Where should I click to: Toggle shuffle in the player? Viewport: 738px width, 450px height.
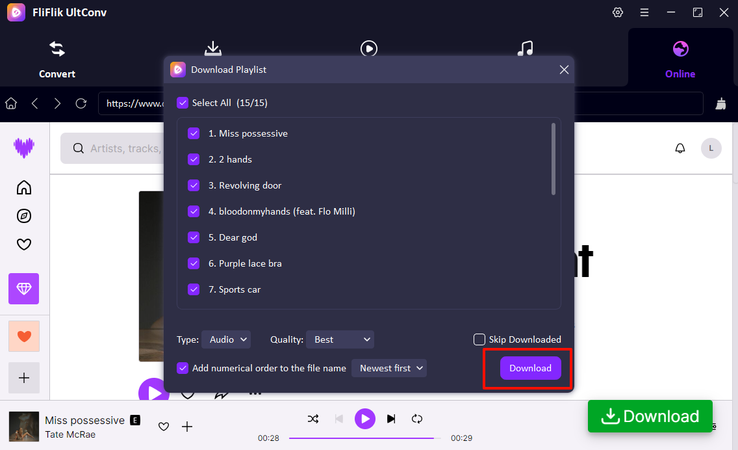click(x=313, y=418)
